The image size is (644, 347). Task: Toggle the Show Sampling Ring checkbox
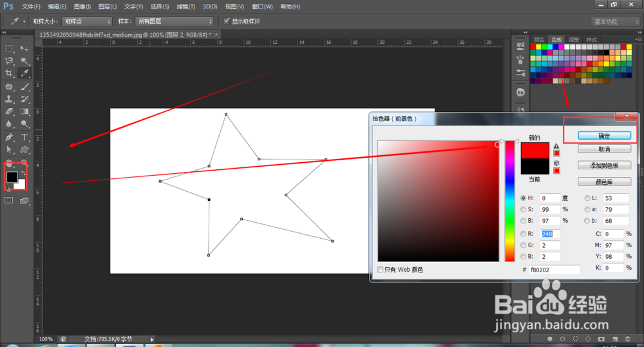pyautogui.click(x=226, y=21)
